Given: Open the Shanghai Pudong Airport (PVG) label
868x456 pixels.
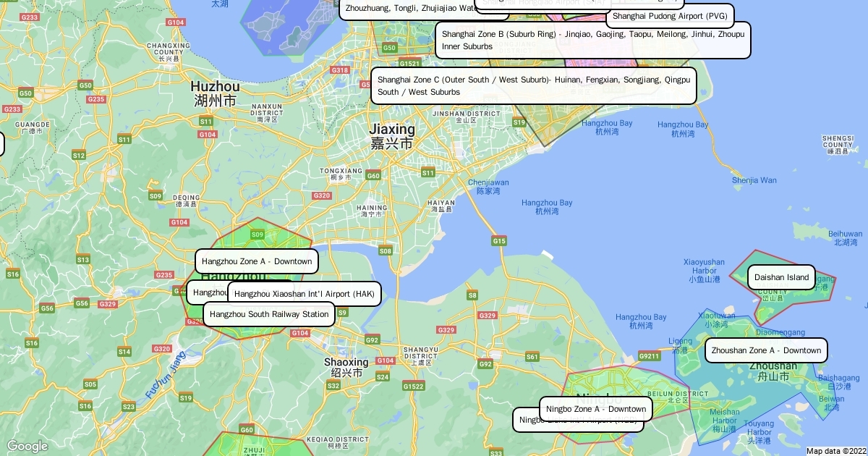Looking at the screenshot, I should tap(670, 16).
